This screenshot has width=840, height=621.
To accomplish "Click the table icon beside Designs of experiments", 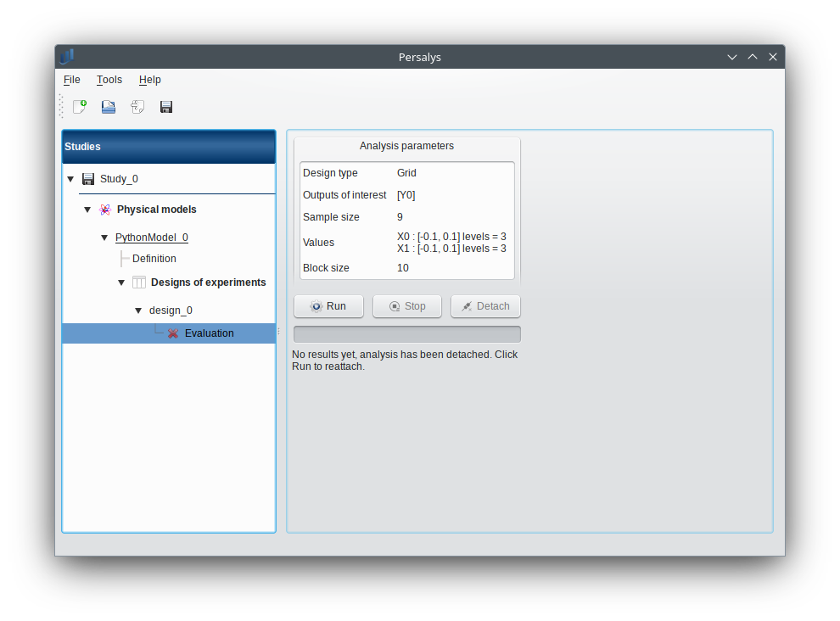I will [139, 283].
